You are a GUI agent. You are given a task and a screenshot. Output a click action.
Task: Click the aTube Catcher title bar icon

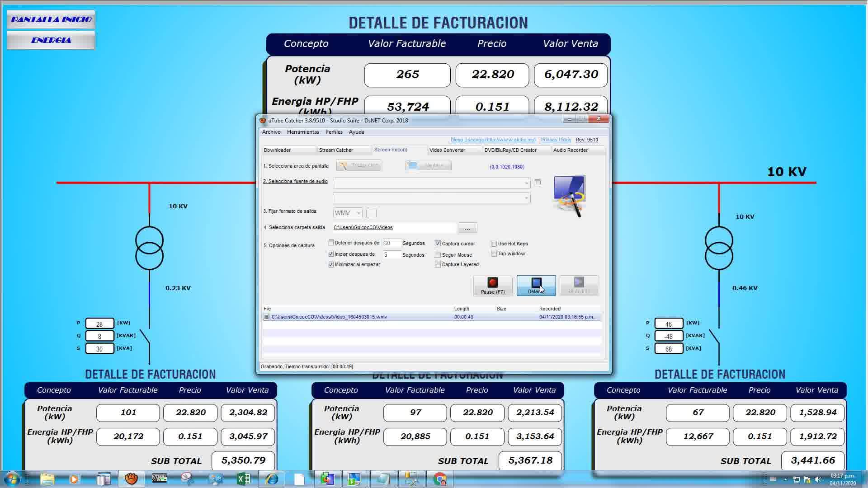pos(263,120)
